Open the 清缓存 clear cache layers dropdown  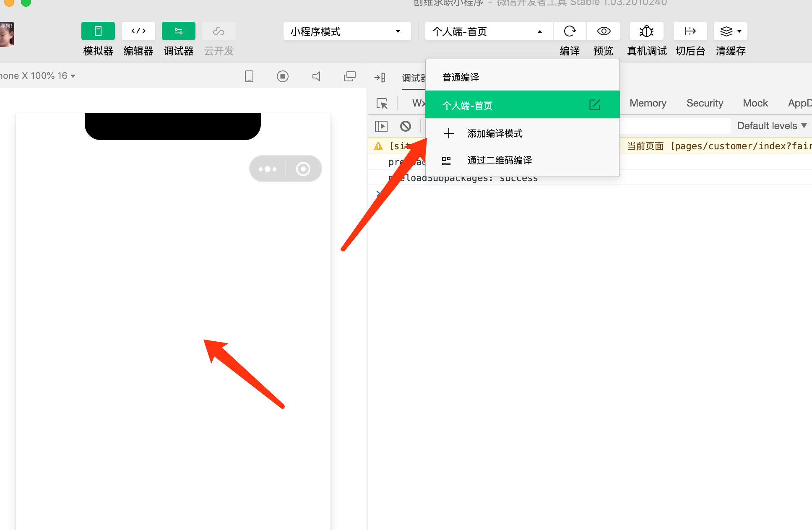730,31
